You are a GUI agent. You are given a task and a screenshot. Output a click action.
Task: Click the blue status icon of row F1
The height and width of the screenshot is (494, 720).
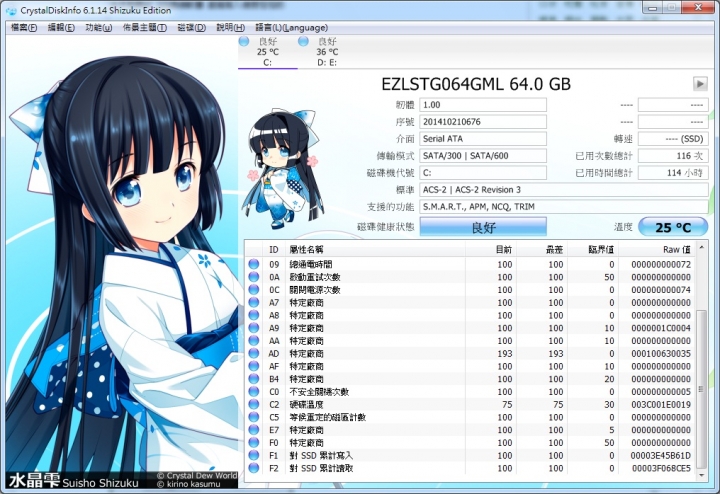253,455
